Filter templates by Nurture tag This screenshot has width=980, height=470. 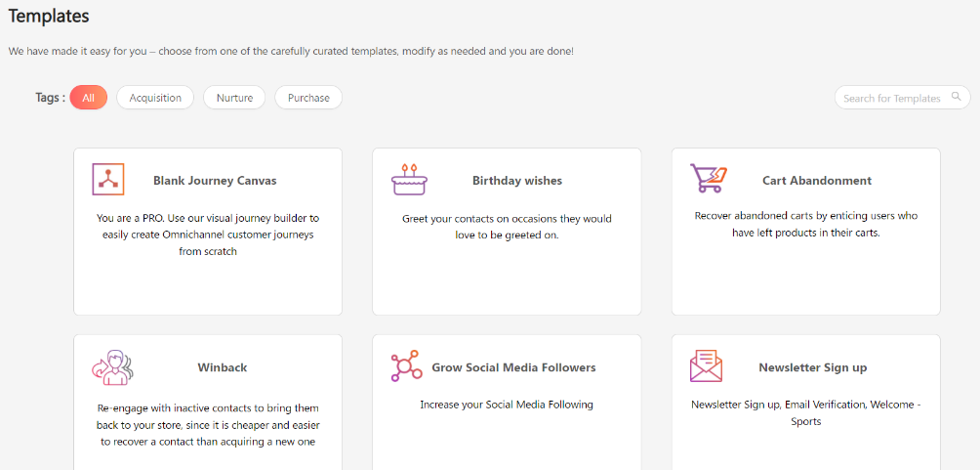[234, 98]
